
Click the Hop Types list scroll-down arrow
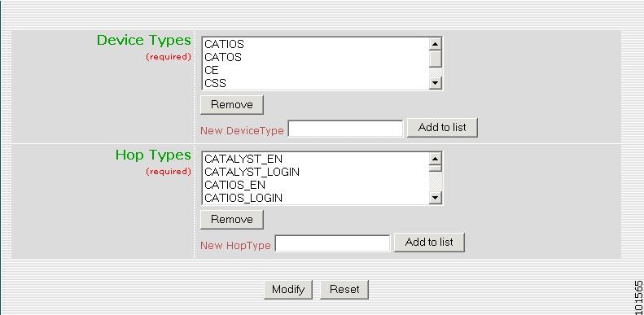[435, 198]
